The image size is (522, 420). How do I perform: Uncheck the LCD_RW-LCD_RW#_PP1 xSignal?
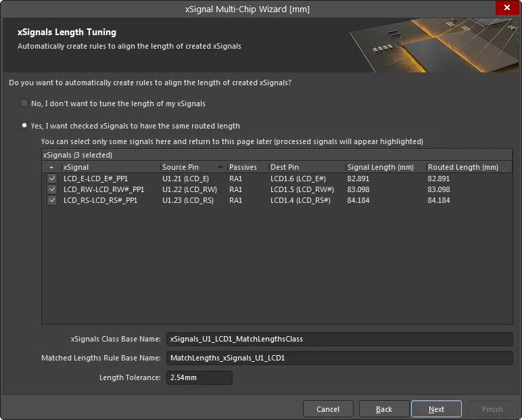click(52, 189)
